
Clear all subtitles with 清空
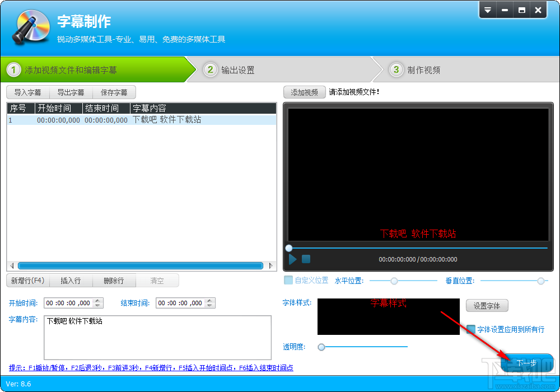coord(157,281)
